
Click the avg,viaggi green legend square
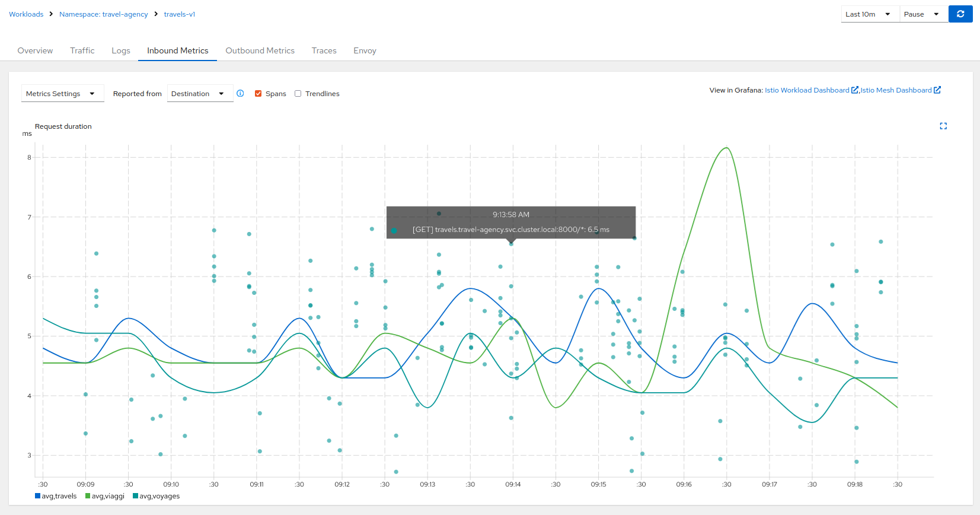pyautogui.click(x=88, y=496)
